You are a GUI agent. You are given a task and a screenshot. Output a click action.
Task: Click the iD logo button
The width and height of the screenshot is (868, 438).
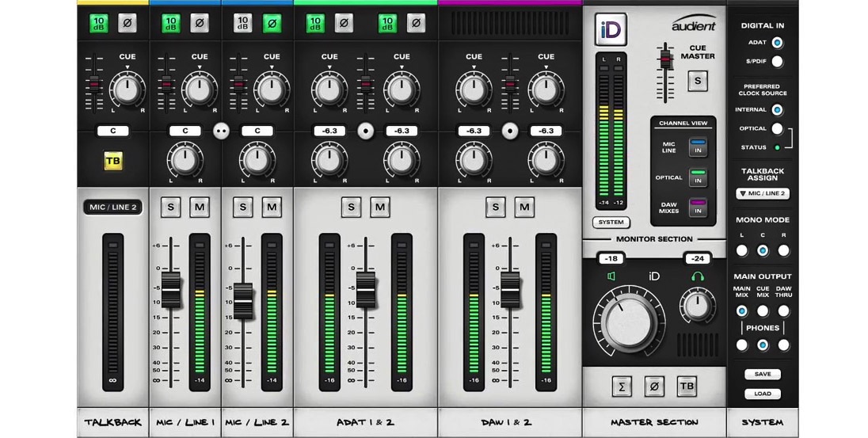(x=611, y=29)
